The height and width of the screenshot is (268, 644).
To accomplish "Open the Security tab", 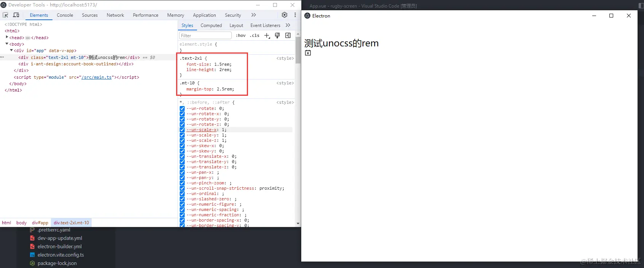I will [233, 15].
